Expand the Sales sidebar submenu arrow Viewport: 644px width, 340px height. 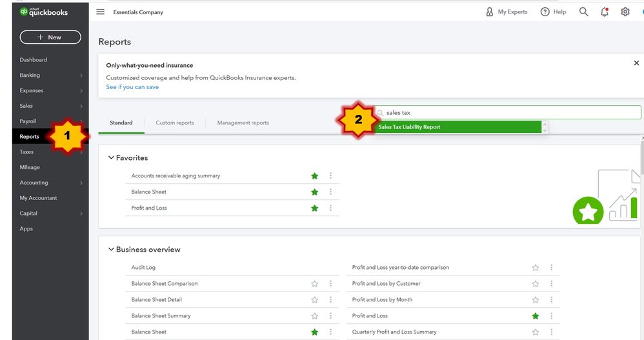[81, 106]
